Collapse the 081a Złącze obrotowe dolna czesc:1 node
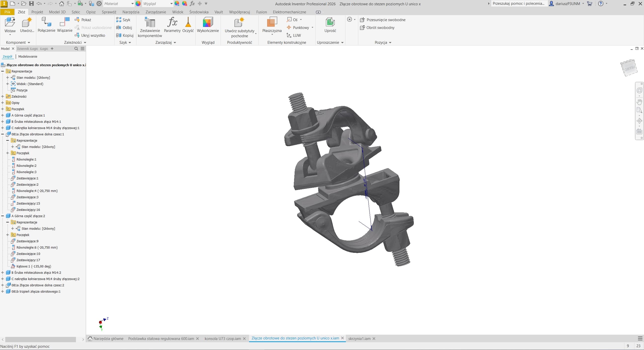 point(3,134)
